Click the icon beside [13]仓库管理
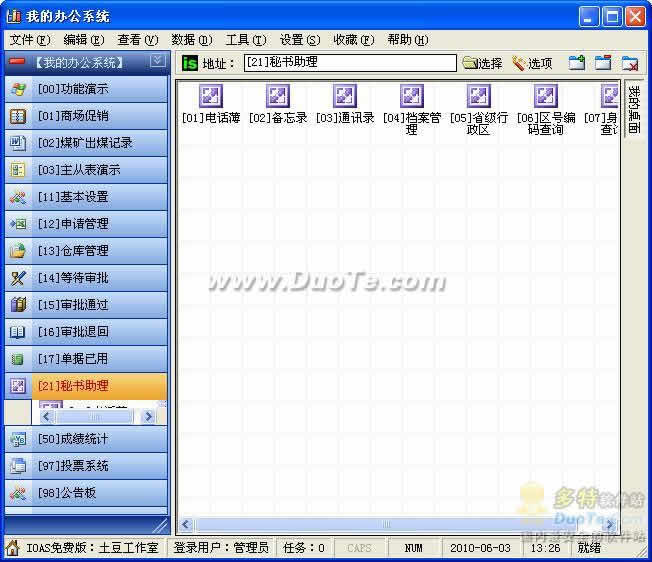Screen dimensions: 652x562 point(18,251)
